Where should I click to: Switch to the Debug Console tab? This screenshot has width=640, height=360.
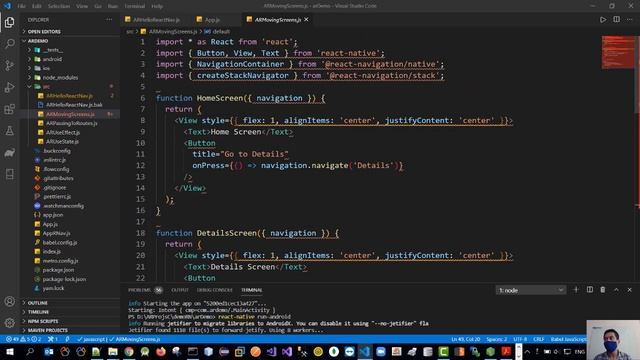pos(214,290)
